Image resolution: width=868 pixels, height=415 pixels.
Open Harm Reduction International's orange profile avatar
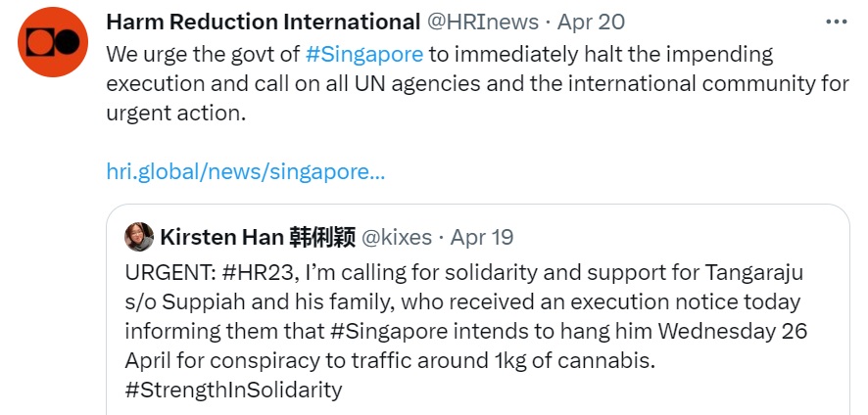click(54, 40)
